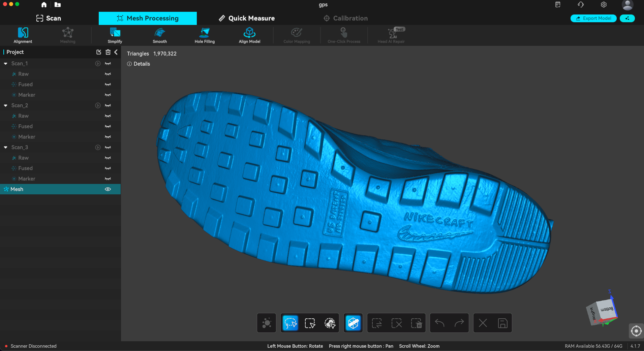
Task: Delete the project item using the trash icon
Action: pos(108,52)
